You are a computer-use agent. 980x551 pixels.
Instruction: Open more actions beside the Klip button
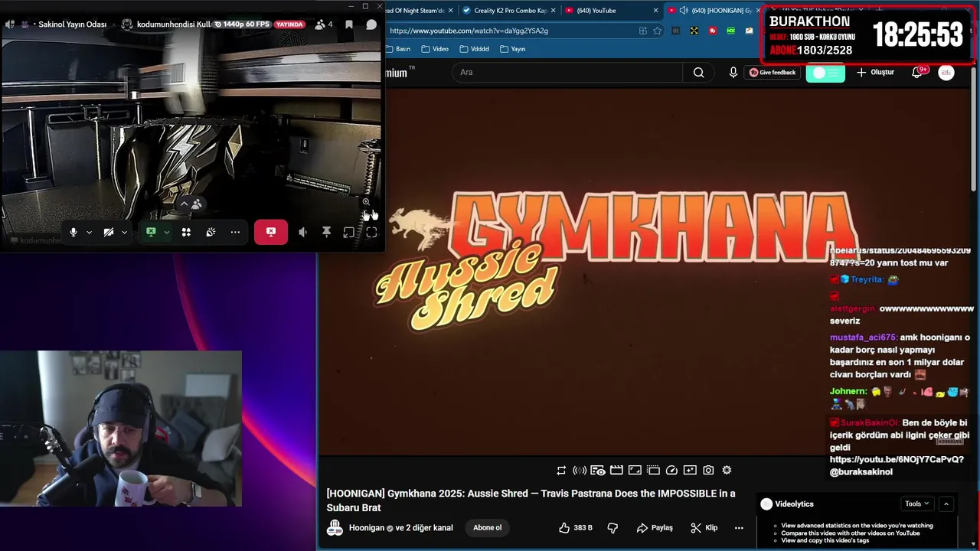[x=739, y=527]
